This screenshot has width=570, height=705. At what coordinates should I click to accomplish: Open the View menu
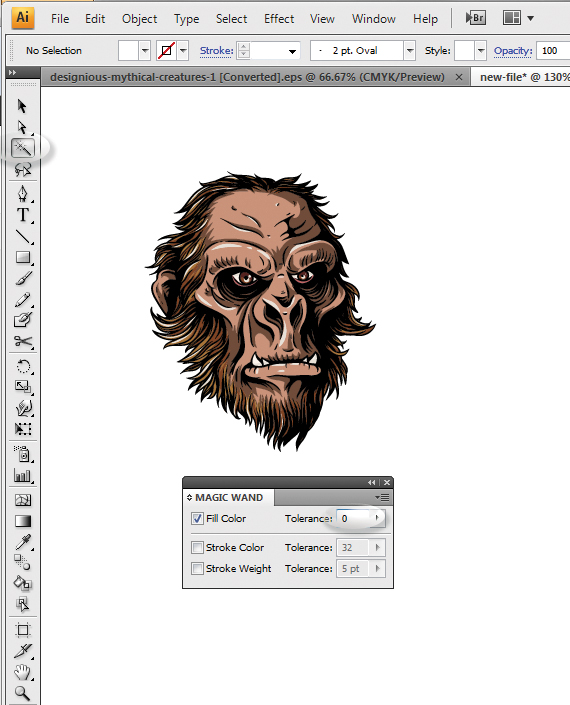click(322, 19)
